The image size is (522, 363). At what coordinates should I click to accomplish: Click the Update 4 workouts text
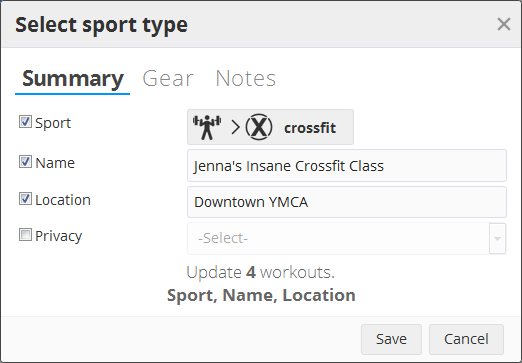260,272
